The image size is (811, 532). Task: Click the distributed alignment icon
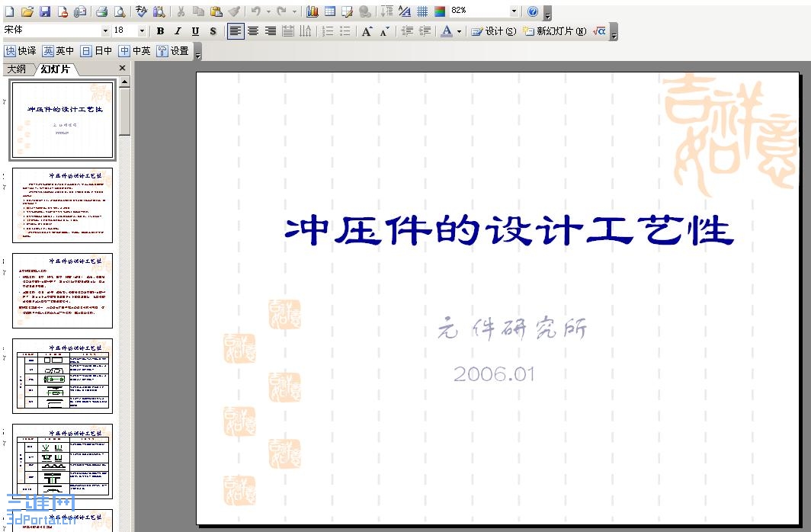click(288, 31)
